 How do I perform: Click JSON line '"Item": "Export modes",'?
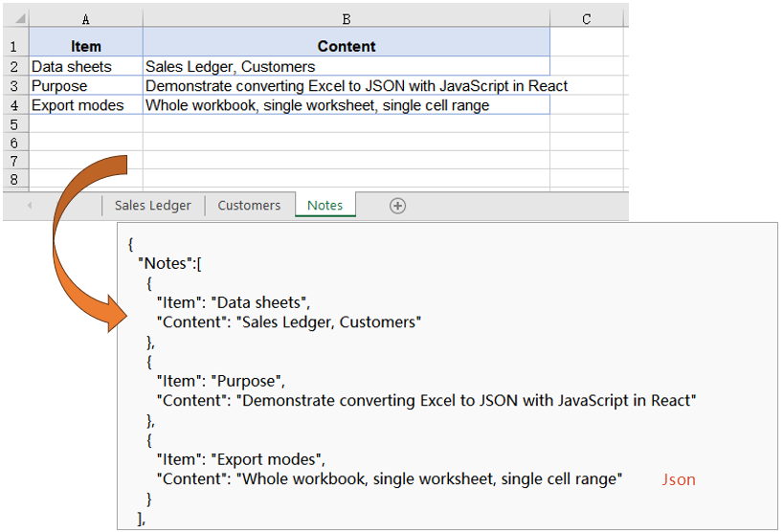click(240, 459)
